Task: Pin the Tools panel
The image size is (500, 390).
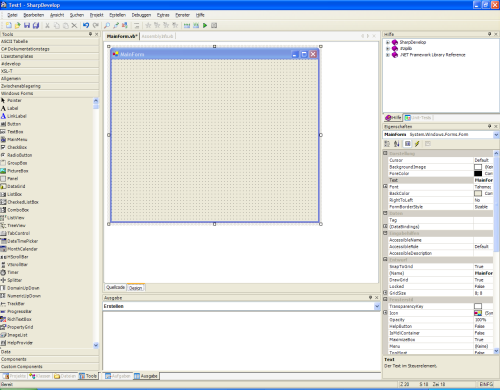Action: click(x=90, y=34)
